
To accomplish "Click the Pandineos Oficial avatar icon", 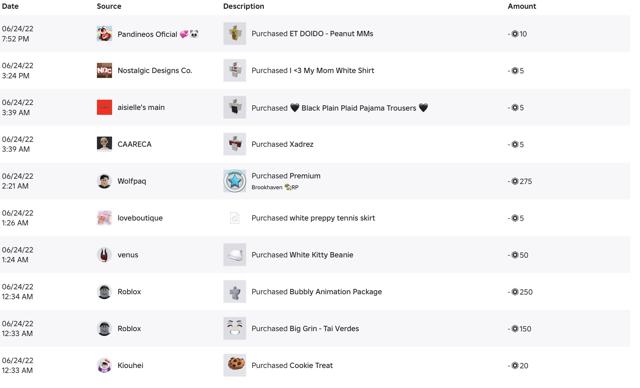I will coord(104,34).
